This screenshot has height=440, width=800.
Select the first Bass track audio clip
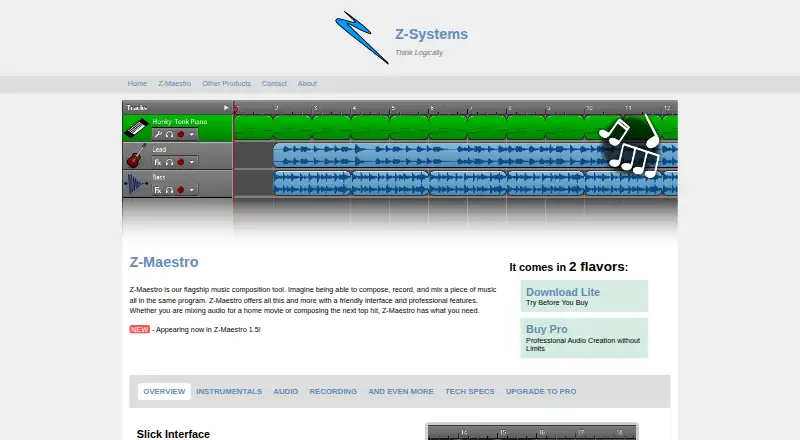(x=312, y=183)
